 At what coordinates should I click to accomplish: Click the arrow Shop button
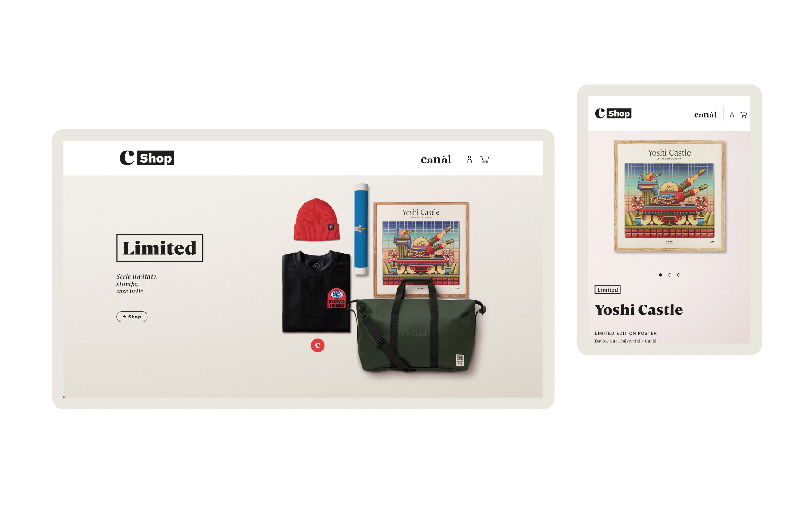click(x=132, y=317)
